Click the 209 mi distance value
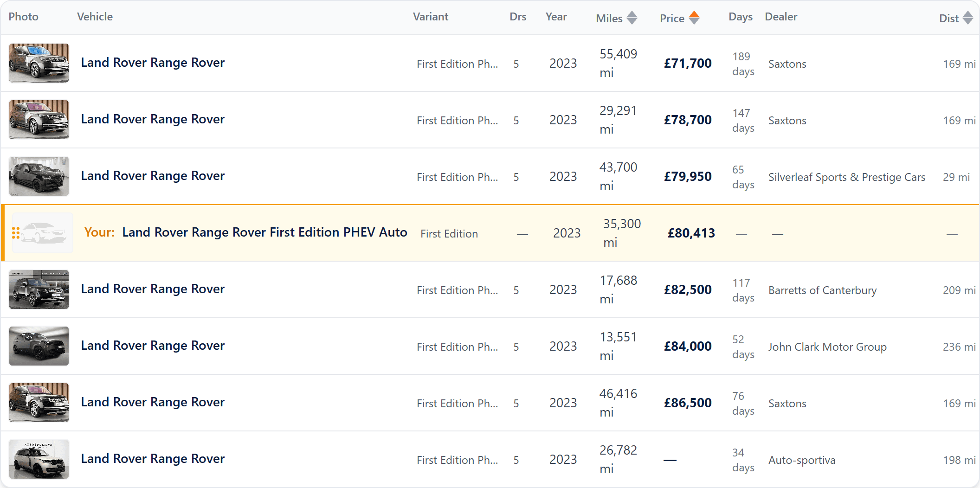This screenshot has width=980, height=488. pos(959,290)
